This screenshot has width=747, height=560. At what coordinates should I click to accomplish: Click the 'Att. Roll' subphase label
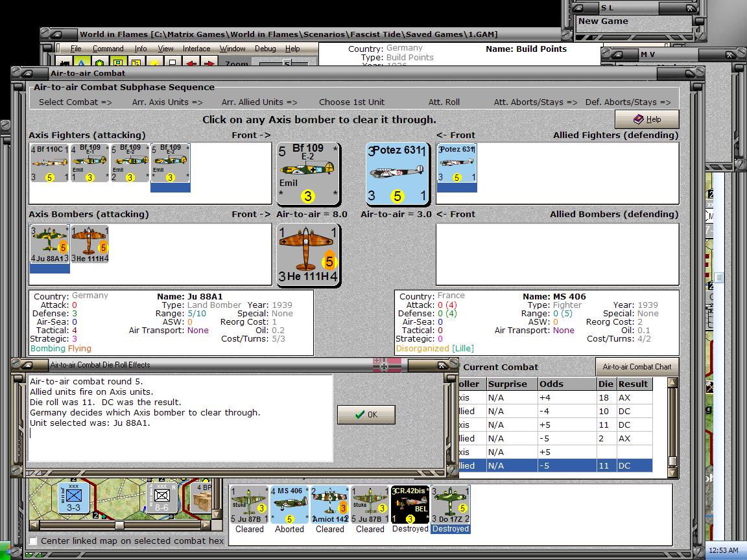click(x=444, y=102)
